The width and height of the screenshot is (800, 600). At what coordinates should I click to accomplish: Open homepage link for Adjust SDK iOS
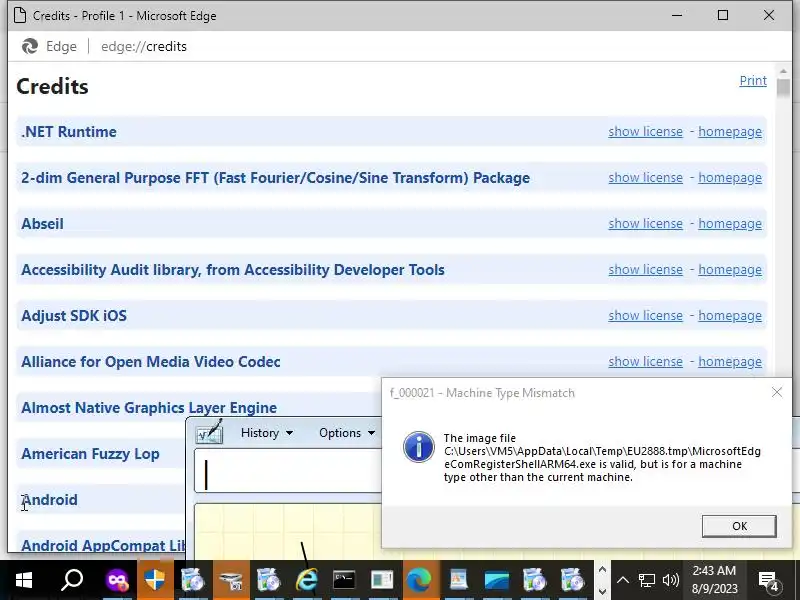(x=730, y=315)
